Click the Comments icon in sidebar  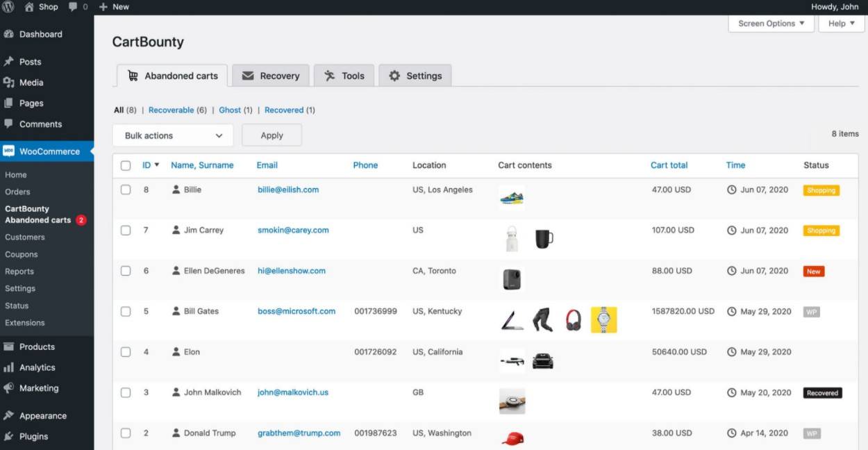(9, 124)
